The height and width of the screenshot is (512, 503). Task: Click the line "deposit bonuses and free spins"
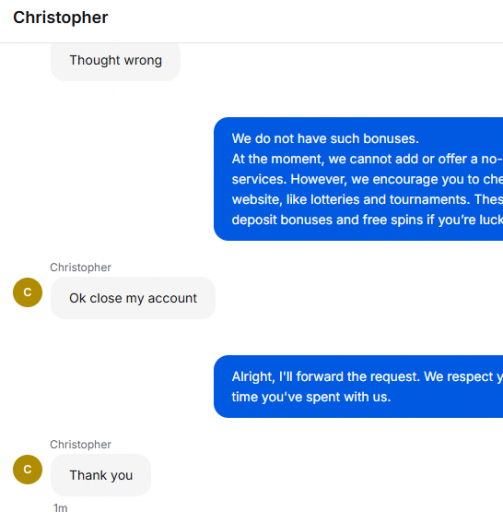367,220
